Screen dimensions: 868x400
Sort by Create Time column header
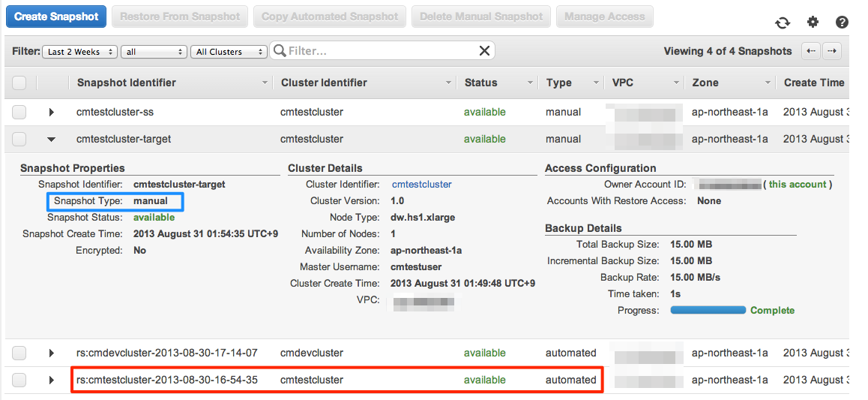tap(814, 83)
